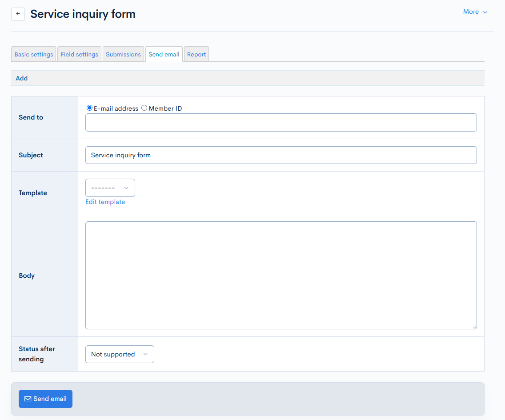This screenshot has width=505, height=420.
Task: Click the Add link
Action: [21, 78]
